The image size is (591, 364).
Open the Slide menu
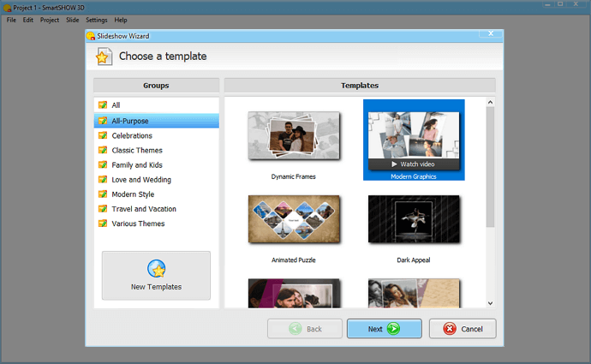pos(72,20)
